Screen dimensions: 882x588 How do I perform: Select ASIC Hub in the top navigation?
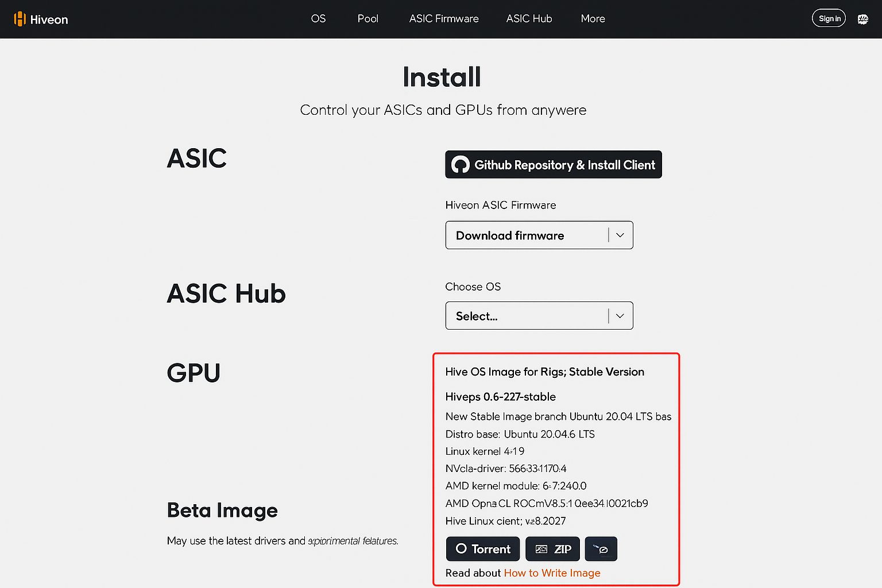point(529,18)
